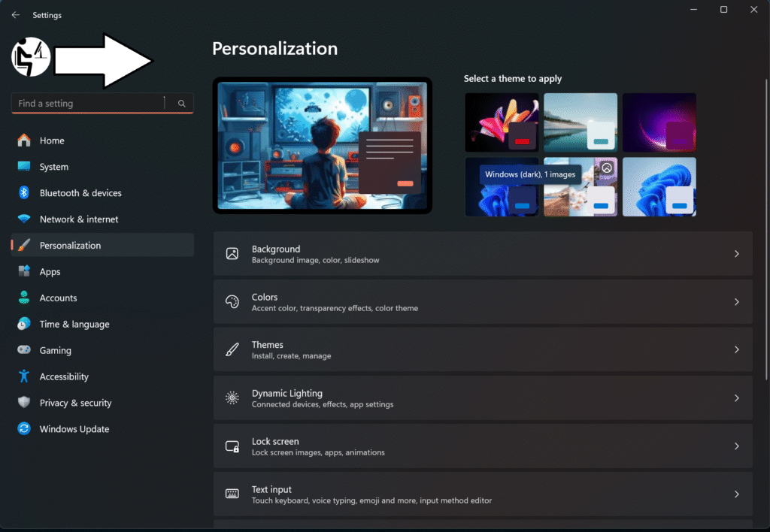Select Personalization in the sidebar

click(x=102, y=245)
